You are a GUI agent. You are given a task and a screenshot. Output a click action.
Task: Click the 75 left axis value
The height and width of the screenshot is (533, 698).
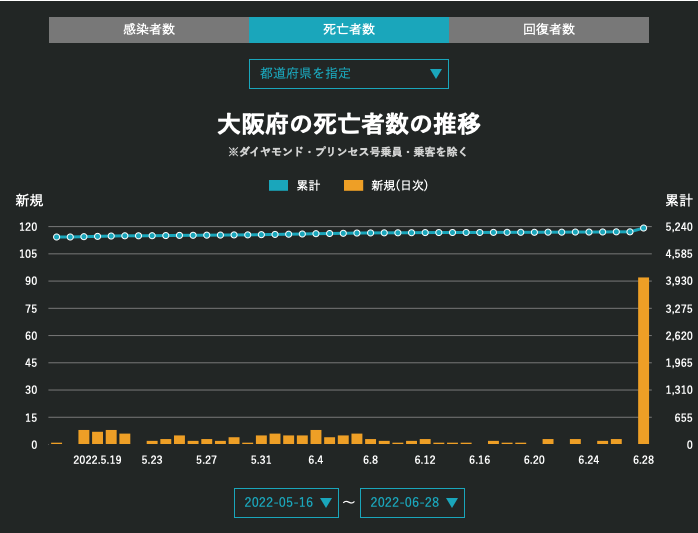[x=31, y=309]
